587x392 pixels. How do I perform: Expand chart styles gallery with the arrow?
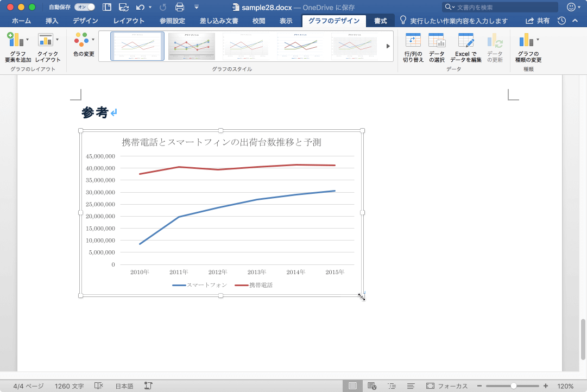388,46
